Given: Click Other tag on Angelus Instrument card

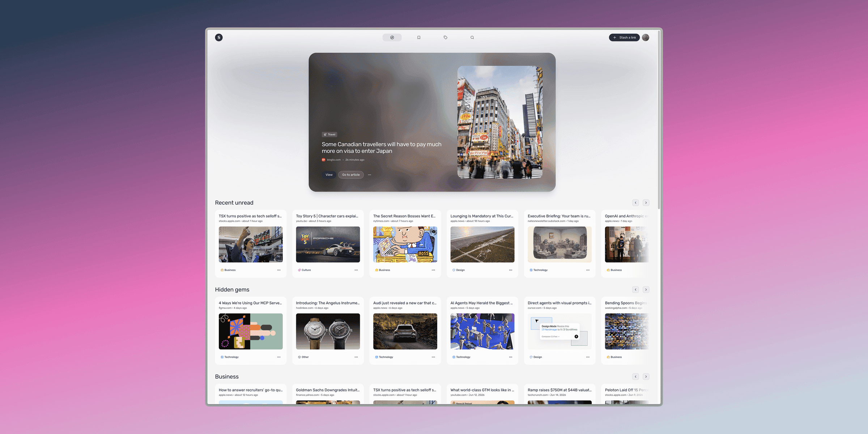Looking at the screenshot, I should [303, 357].
